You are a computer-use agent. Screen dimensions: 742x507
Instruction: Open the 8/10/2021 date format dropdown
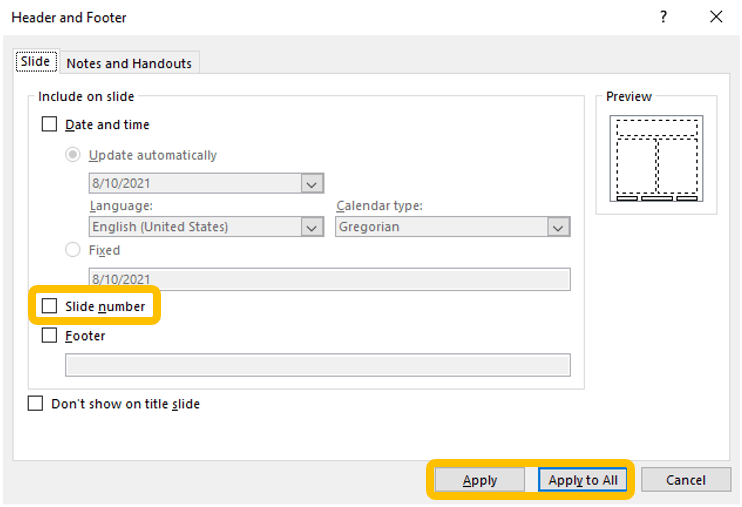click(x=312, y=184)
